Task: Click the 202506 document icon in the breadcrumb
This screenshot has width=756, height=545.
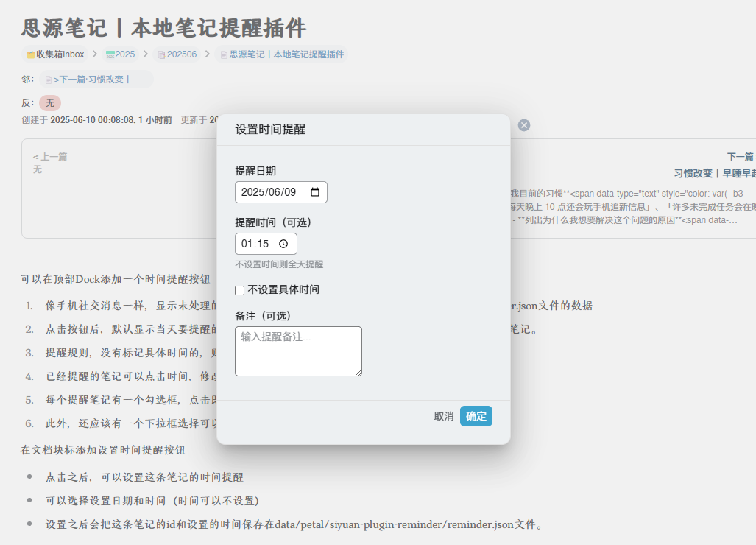Action: (163, 54)
